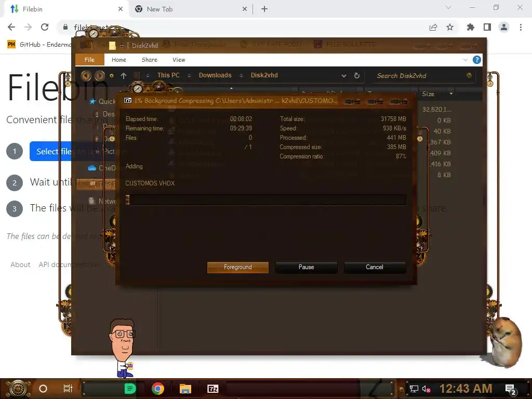The height and width of the screenshot is (399, 532).
Task: Go forward in Chrome
Action: click(x=28, y=27)
